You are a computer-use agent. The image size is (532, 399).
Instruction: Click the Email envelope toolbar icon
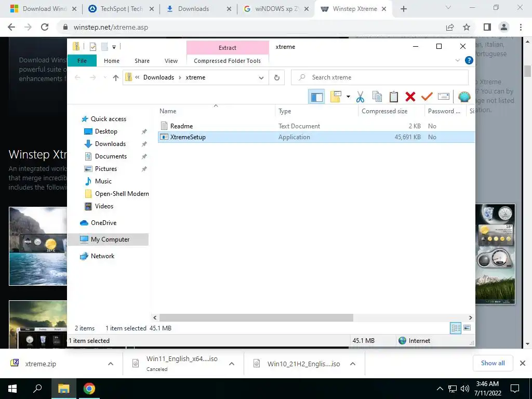pos(444,97)
